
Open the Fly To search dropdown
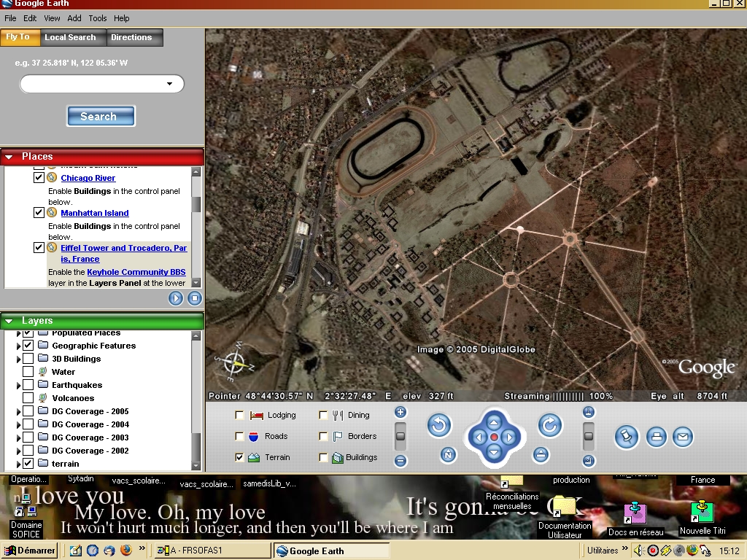click(x=169, y=84)
